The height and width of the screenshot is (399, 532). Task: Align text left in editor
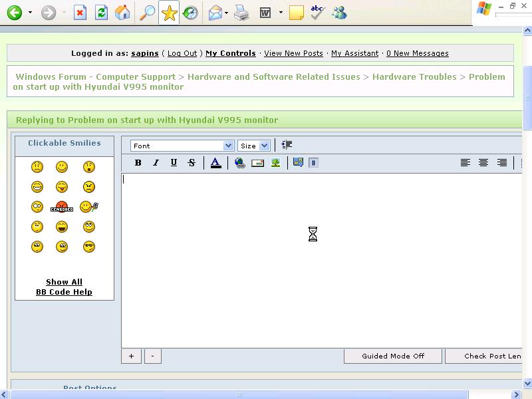click(x=465, y=163)
